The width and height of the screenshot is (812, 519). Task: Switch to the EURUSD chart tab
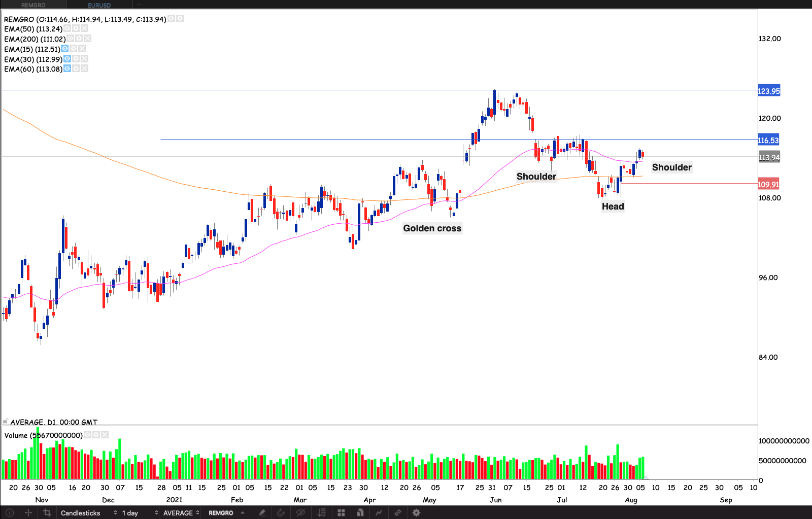pyautogui.click(x=99, y=5)
